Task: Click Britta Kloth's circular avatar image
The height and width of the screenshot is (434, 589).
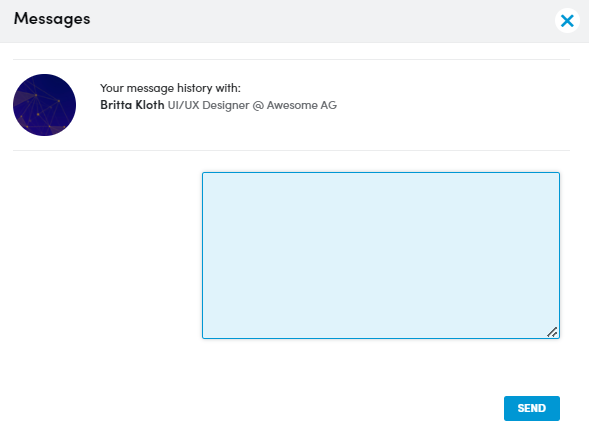Action: tap(44, 105)
